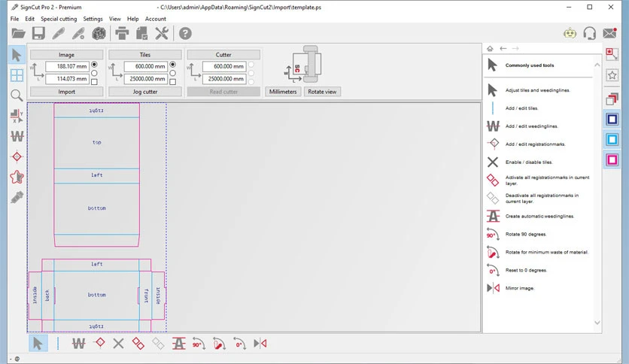The height and width of the screenshot is (364, 629).
Task: Click the Tiles length field 25000.000 mm
Action: click(145, 79)
